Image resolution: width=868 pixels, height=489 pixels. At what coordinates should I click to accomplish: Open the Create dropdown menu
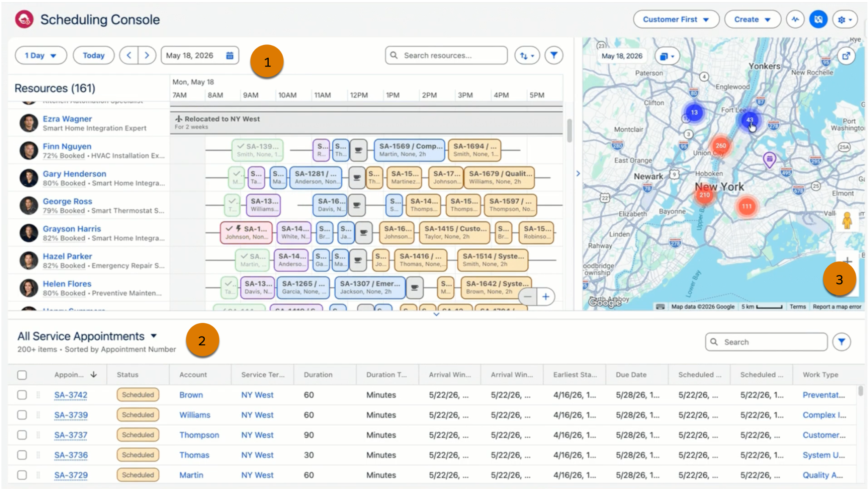(x=752, y=19)
